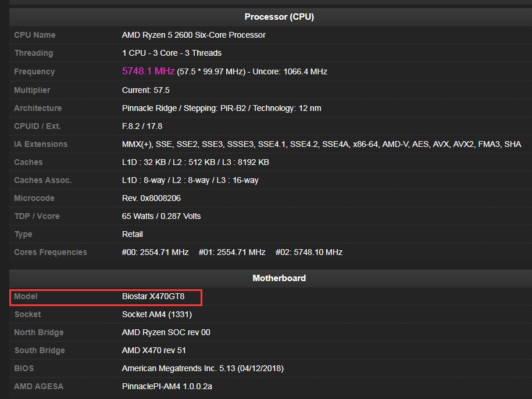Click the CPU Name label
This screenshot has width=532, height=399.
[x=35, y=35]
